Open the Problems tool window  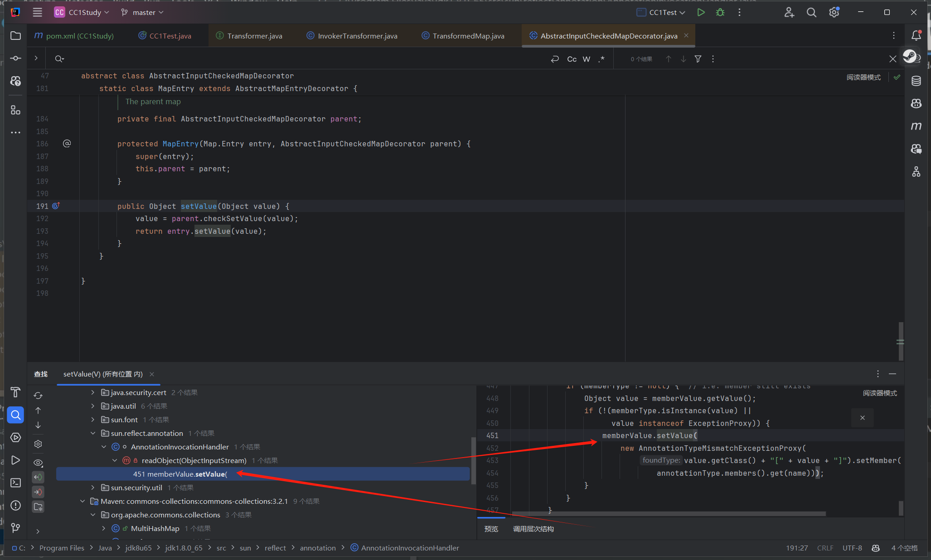(15, 505)
